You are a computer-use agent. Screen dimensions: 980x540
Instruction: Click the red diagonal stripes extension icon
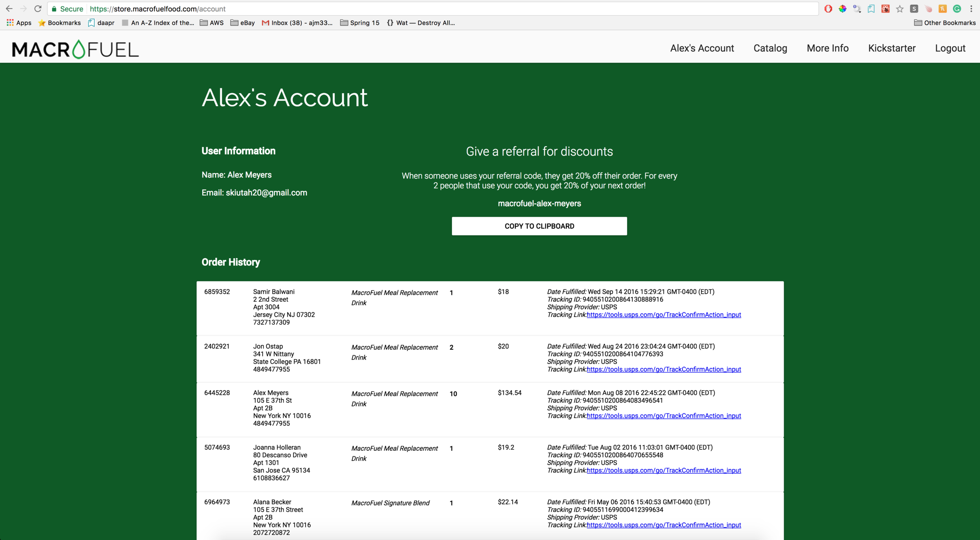click(928, 9)
